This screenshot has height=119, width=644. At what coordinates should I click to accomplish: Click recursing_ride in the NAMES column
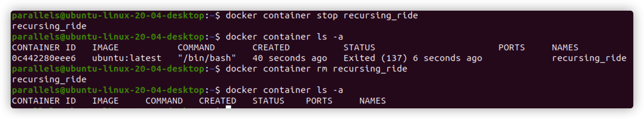(589, 58)
